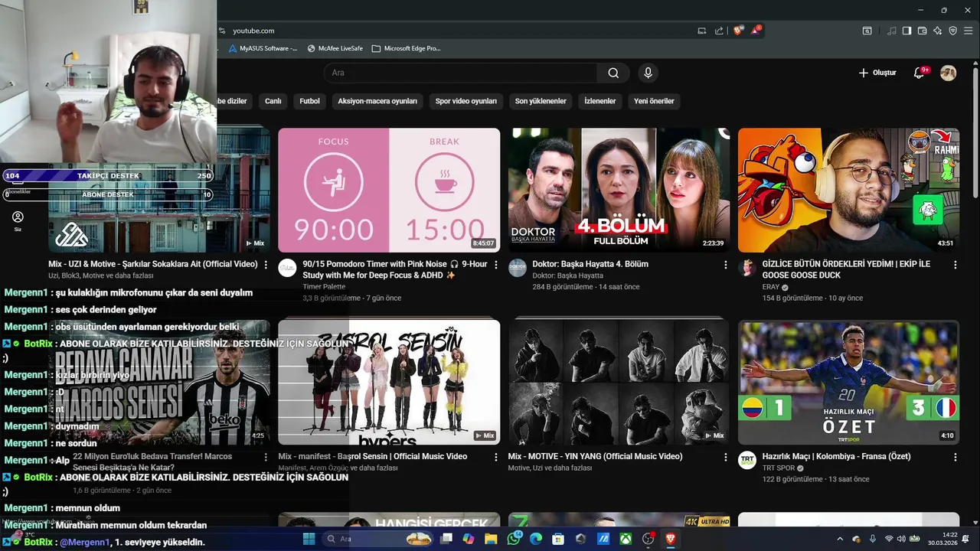
Task: Open options menu for manifest Başrol Sensin mix
Action: (495, 457)
